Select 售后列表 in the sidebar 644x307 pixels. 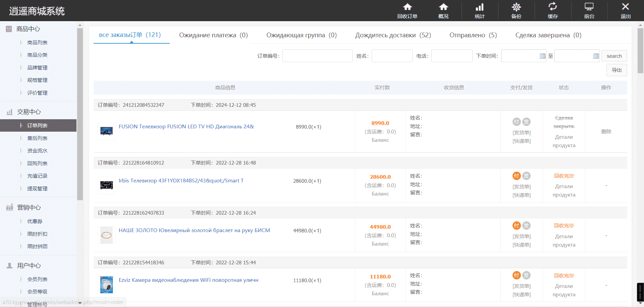[x=37, y=138]
